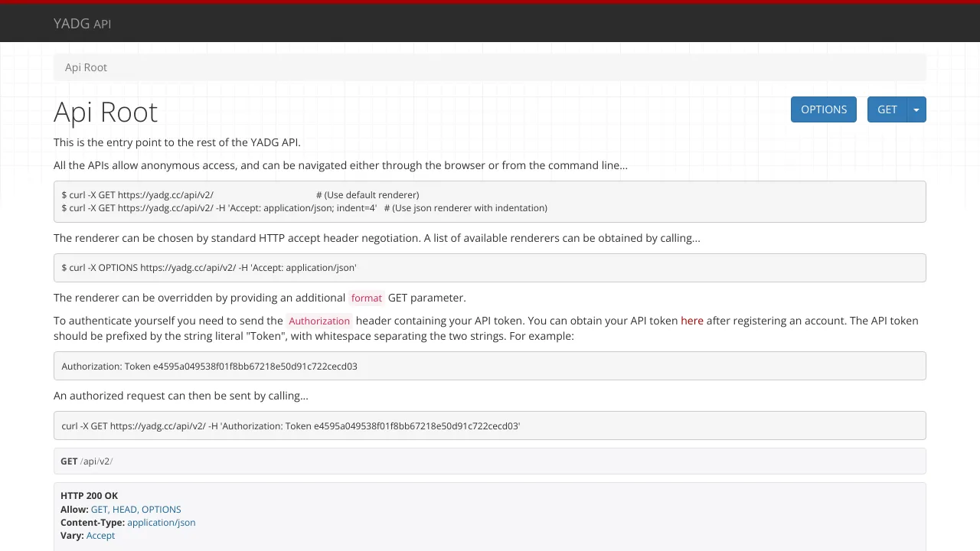Select the curl default renderer command line
This screenshot has height=551, width=980.
240,195
